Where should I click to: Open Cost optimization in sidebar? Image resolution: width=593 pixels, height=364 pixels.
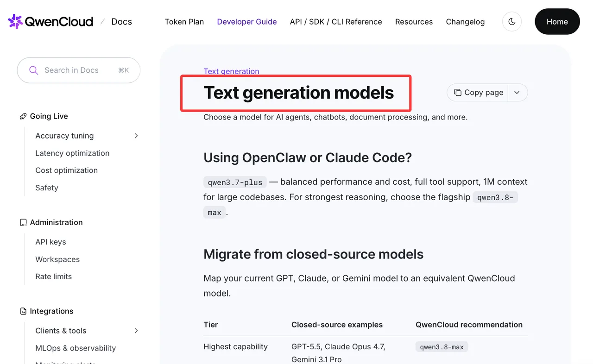[x=66, y=170]
